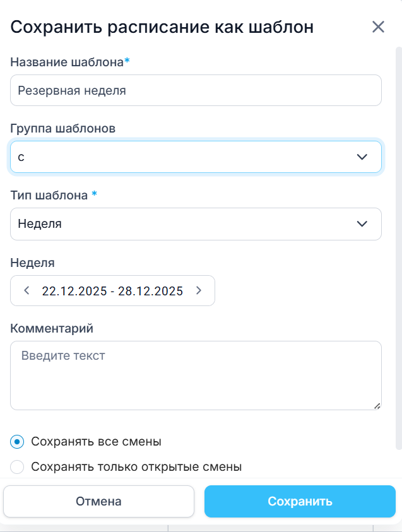The height and width of the screenshot is (532, 402).
Task: Click into the Комментарий text area
Action: (x=196, y=375)
